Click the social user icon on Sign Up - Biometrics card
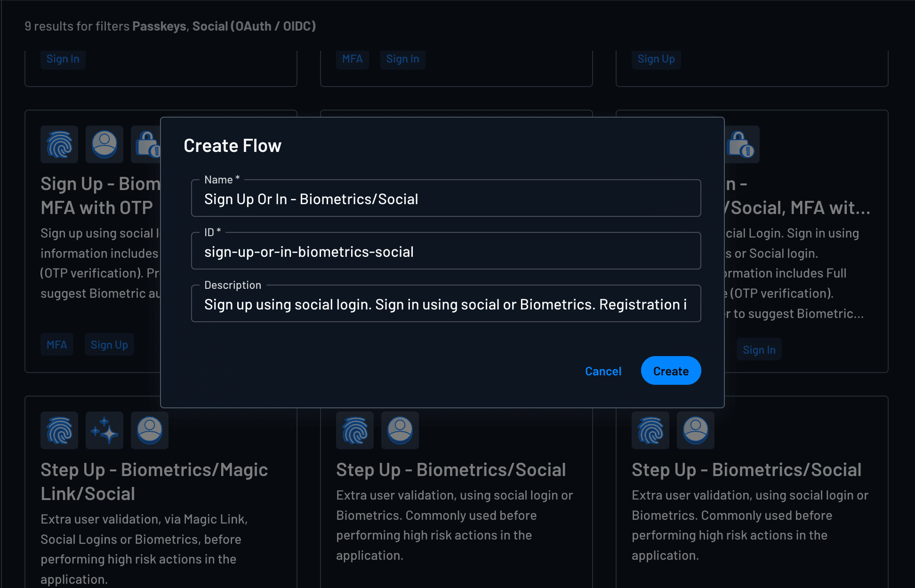Viewport: 915px width, 588px height. click(104, 144)
